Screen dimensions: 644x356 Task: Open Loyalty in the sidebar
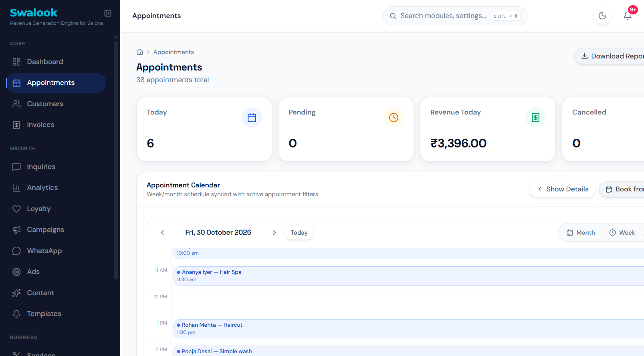click(x=56, y=209)
